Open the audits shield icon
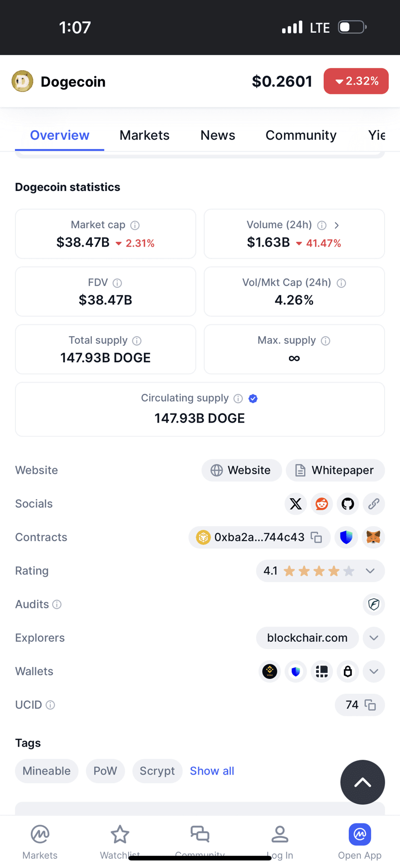 tap(373, 604)
